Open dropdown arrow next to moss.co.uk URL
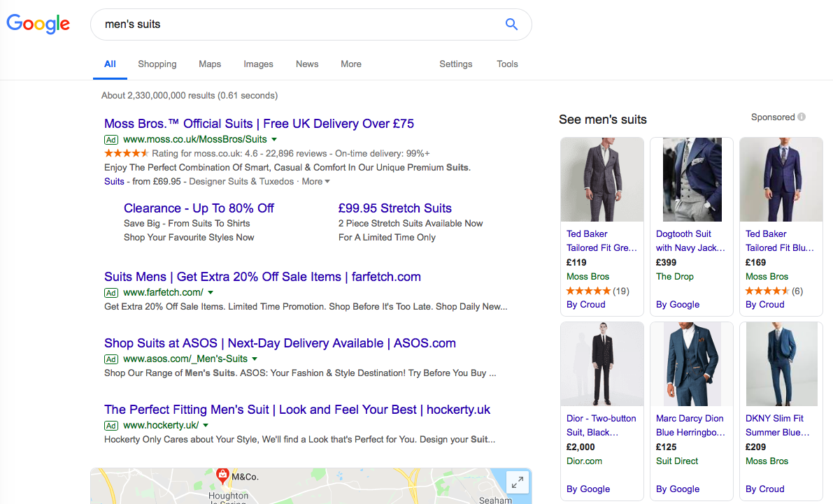The image size is (833, 504). click(x=274, y=140)
